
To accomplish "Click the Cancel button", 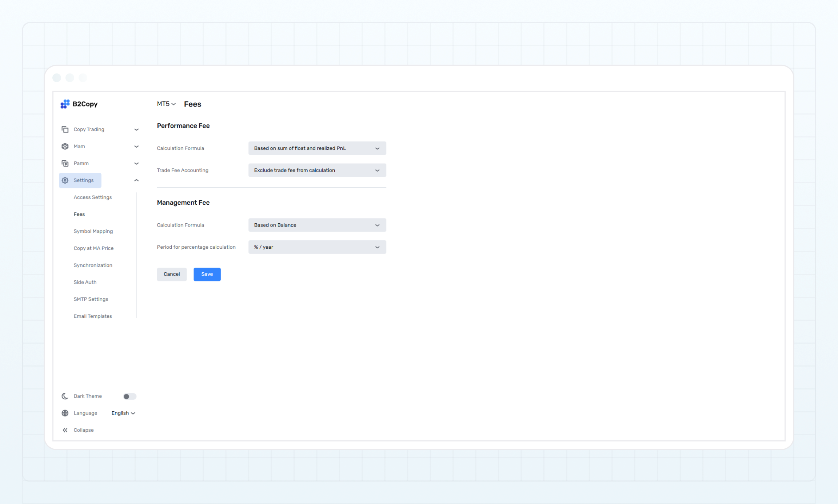I will click(172, 274).
